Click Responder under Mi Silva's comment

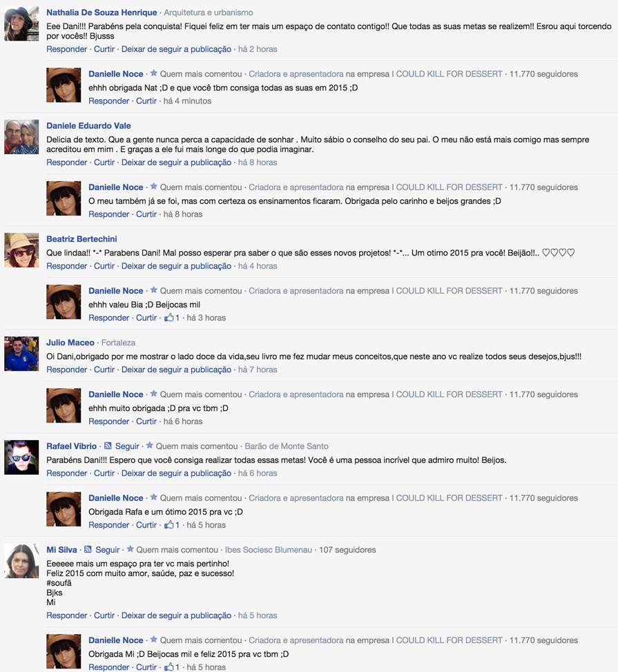tap(67, 615)
